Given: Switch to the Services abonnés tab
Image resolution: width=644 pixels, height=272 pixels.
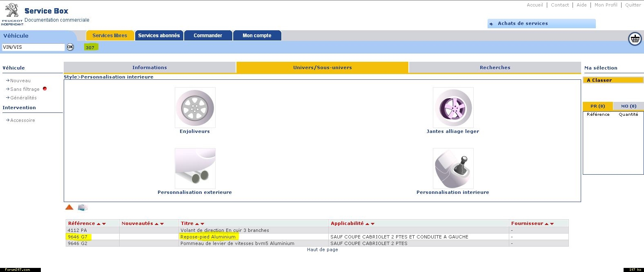Looking at the screenshot, I should coord(159,36).
